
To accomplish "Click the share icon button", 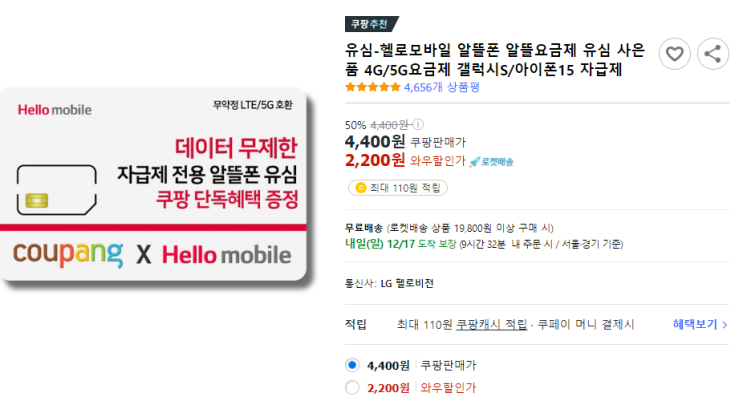I will click(x=713, y=54).
